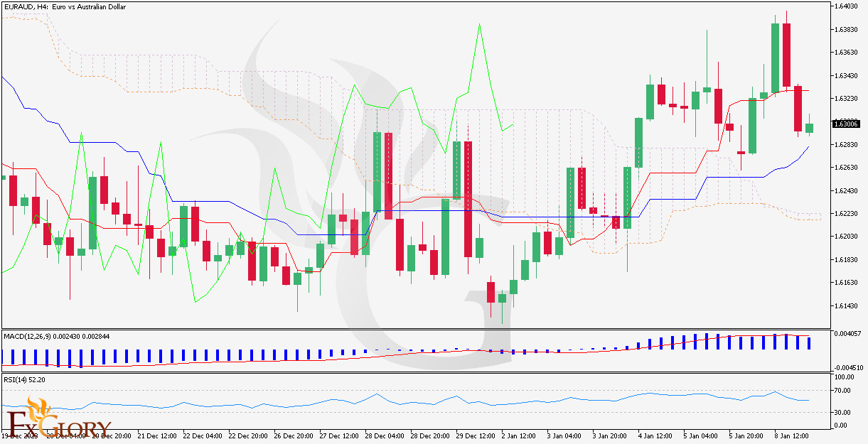
Task: Click the RSI scale value 70.00
Action: [x=844, y=390]
